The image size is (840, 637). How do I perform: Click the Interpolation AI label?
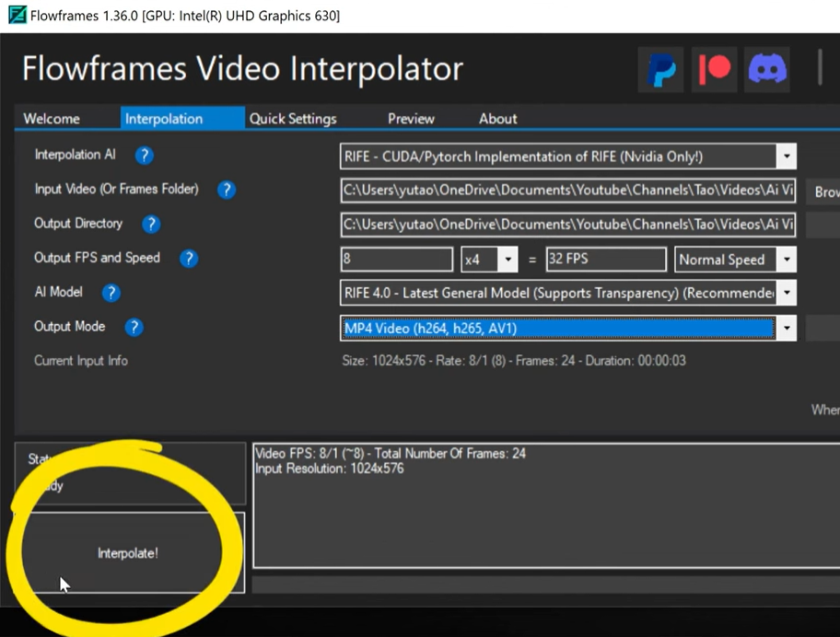click(x=75, y=155)
